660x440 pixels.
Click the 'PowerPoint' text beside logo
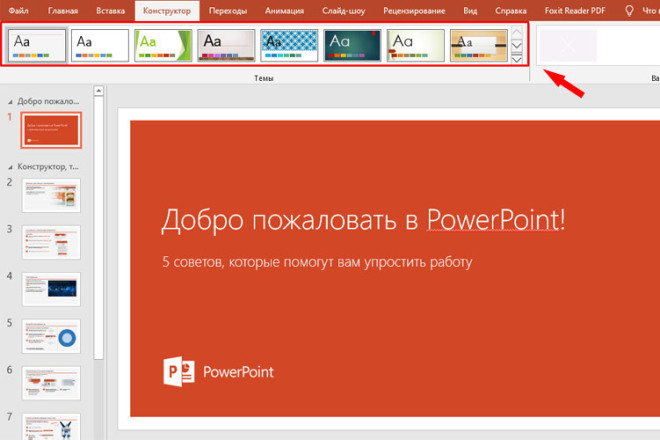coord(238,372)
